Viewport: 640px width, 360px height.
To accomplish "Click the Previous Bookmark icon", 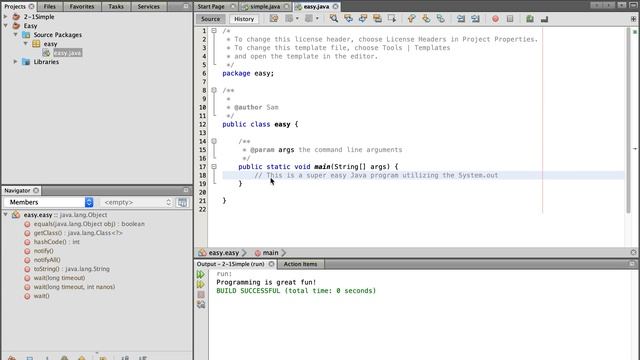I will point(411,19).
